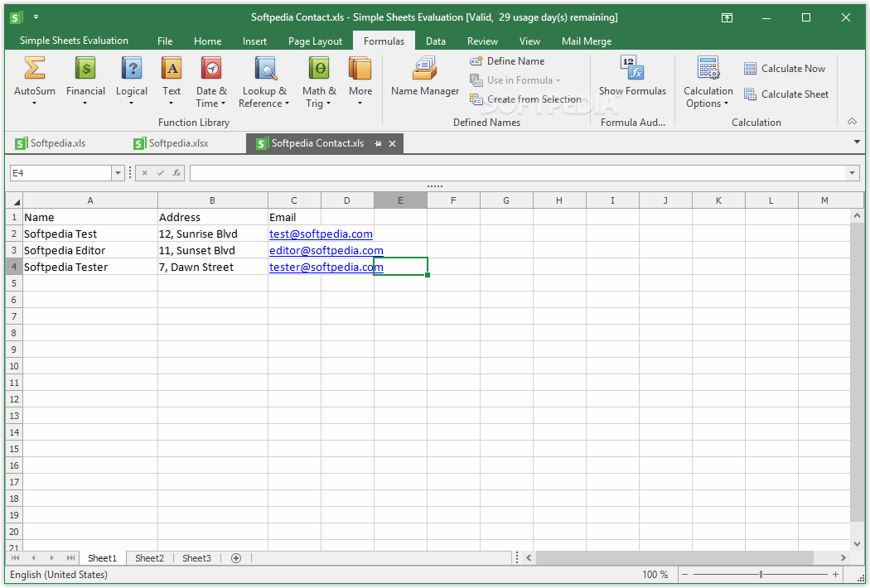
Task: Switch to Mail Merge tab
Action: [x=587, y=41]
